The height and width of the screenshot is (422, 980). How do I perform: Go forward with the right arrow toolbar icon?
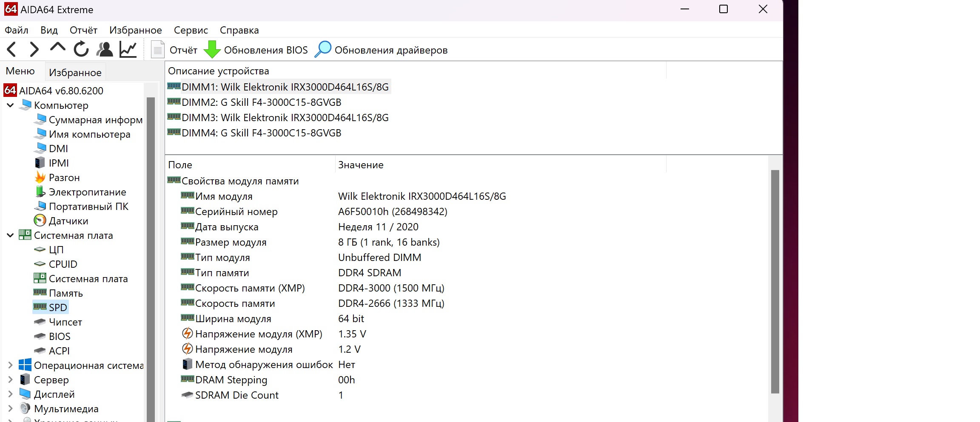(x=34, y=50)
